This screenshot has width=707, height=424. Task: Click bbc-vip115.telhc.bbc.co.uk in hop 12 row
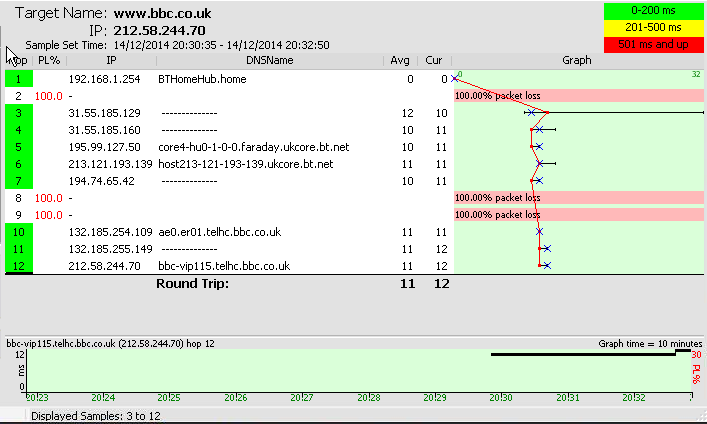point(224,266)
